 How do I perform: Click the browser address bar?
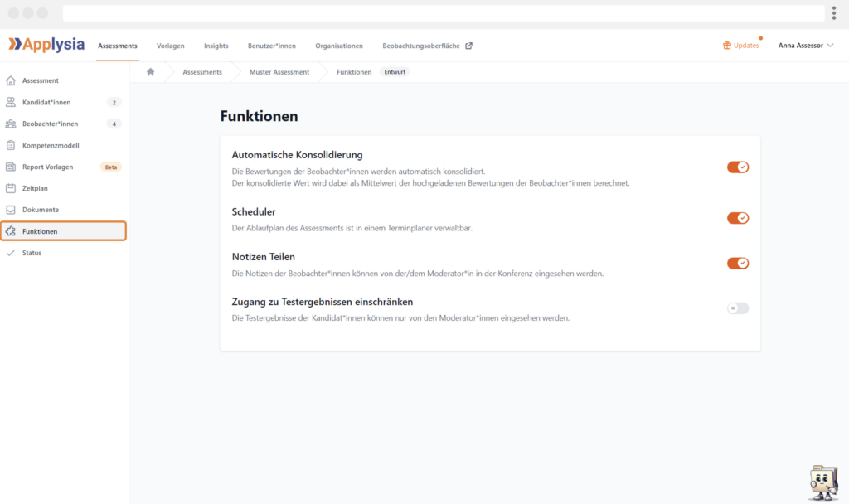(444, 13)
